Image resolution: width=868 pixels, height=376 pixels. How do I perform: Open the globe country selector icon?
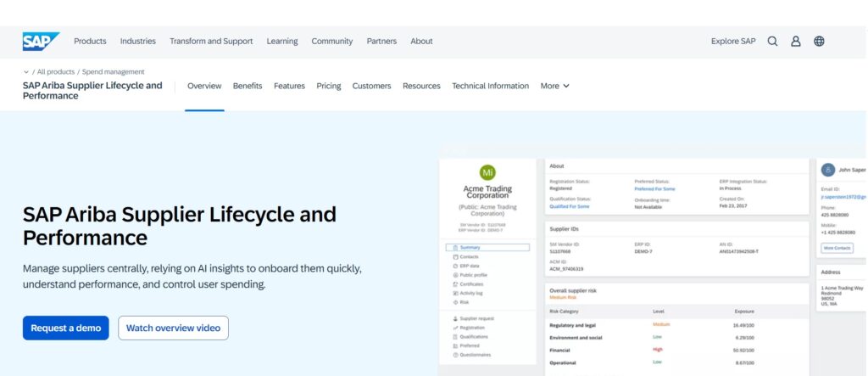tap(819, 41)
